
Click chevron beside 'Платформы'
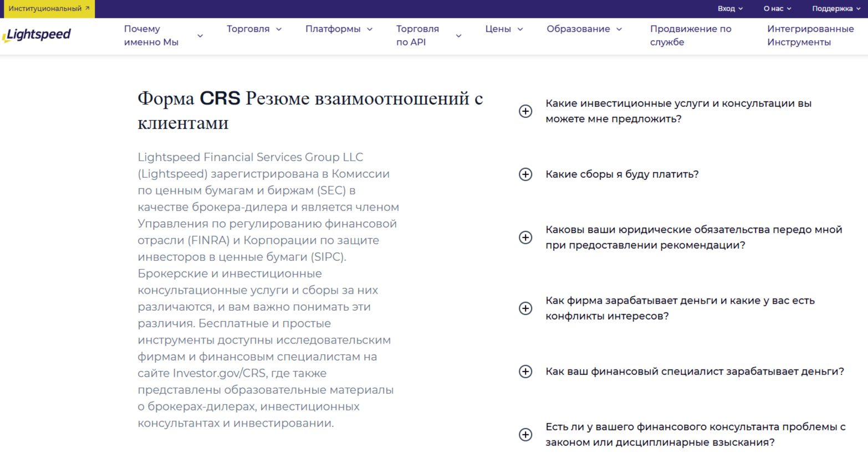point(370,29)
